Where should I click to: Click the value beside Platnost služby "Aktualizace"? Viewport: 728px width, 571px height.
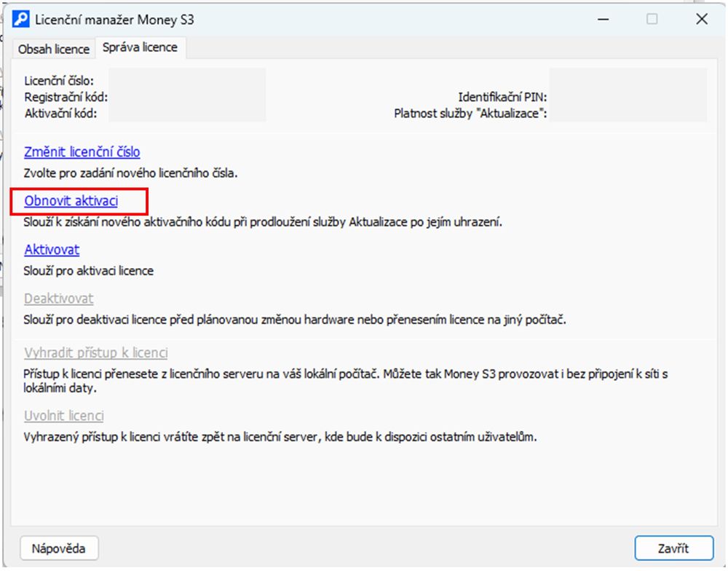(628, 113)
